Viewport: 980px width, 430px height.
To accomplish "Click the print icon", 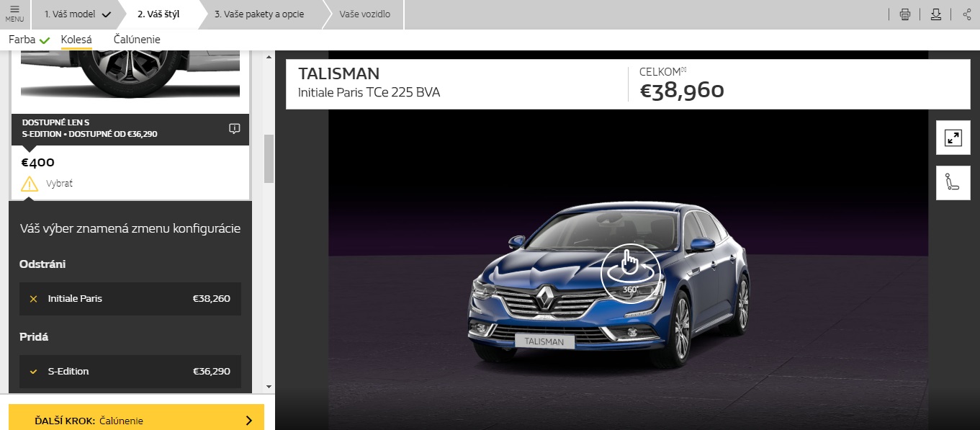I will tap(905, 14).
